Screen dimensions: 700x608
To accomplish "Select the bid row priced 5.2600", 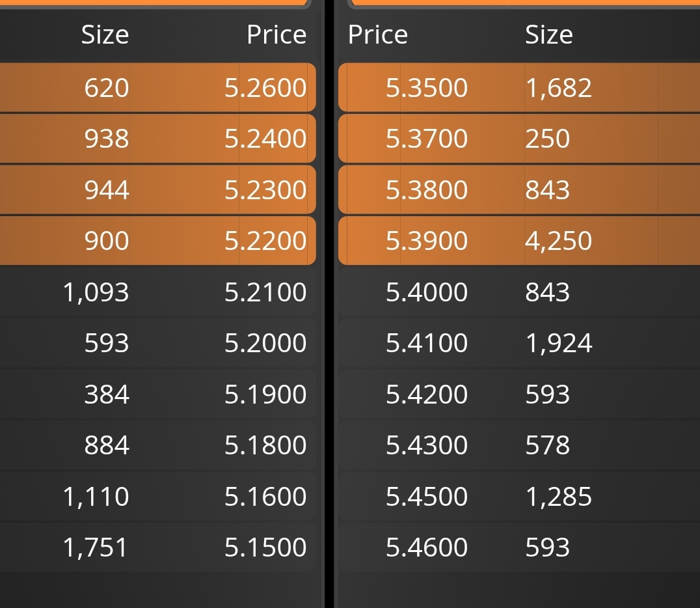I will (157, 88).
